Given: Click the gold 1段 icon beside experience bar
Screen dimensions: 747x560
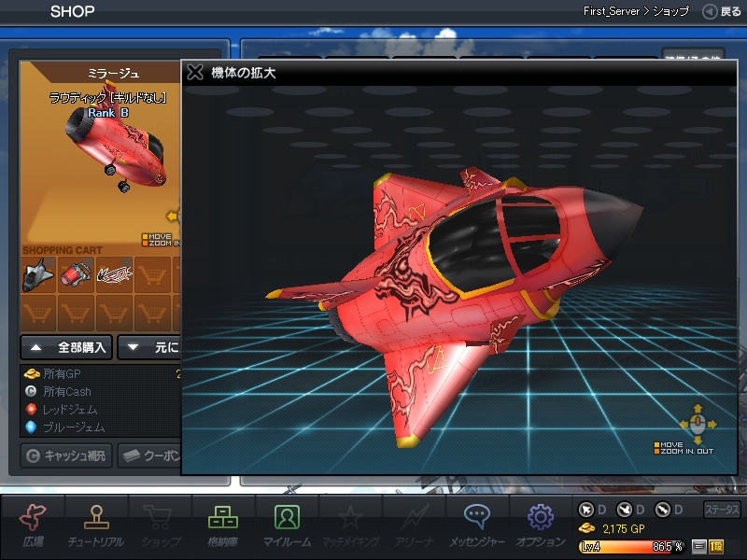Looking at the screenshot, I should tap(717, 546).
